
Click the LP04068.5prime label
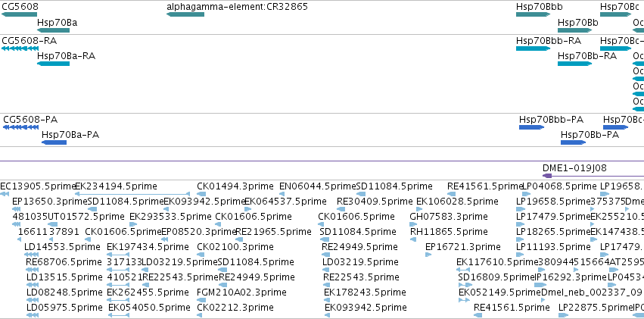[x=560, y=186]
